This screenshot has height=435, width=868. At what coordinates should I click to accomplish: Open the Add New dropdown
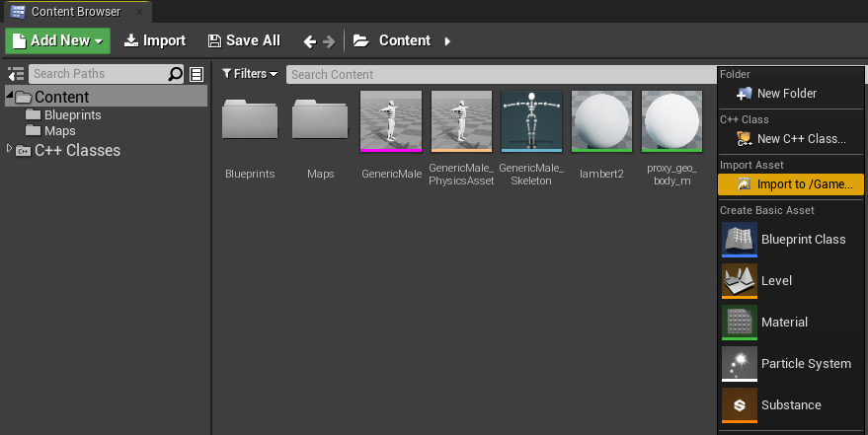pyautogui.click(x=58, y=40)
